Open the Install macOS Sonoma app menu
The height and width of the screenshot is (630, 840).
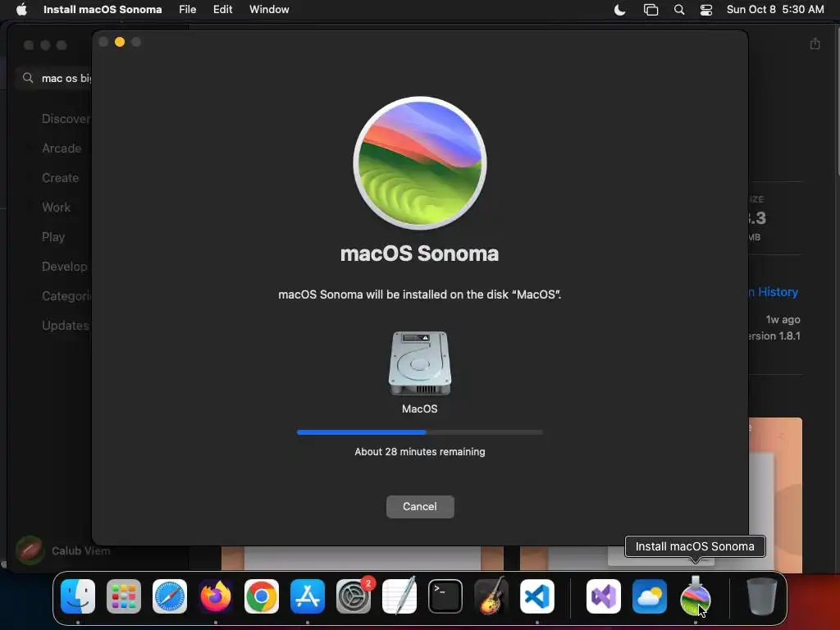pyautogui.click(x=103, y=9)
